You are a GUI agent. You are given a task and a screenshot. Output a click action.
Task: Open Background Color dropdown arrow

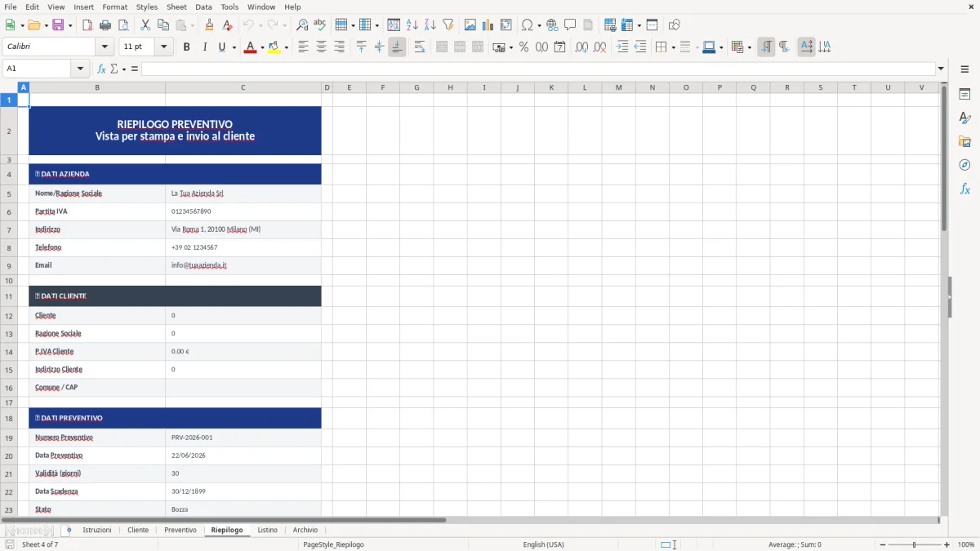[286, 47]
